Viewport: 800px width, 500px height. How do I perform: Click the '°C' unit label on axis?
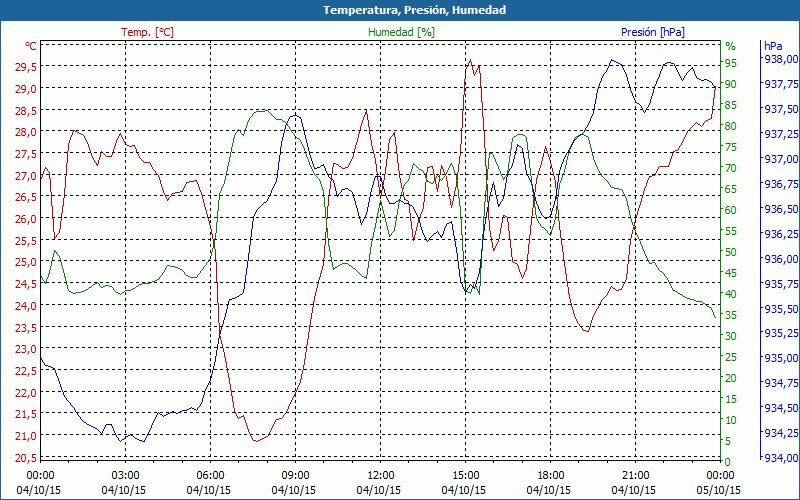(31, 46)
